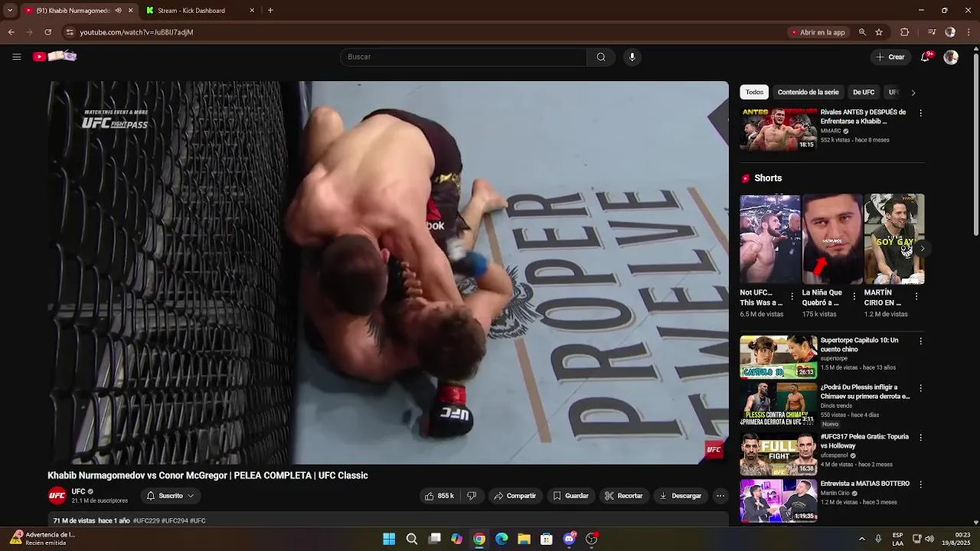Open UFC channel avatar
980x551 pixels.
[57, 496]
